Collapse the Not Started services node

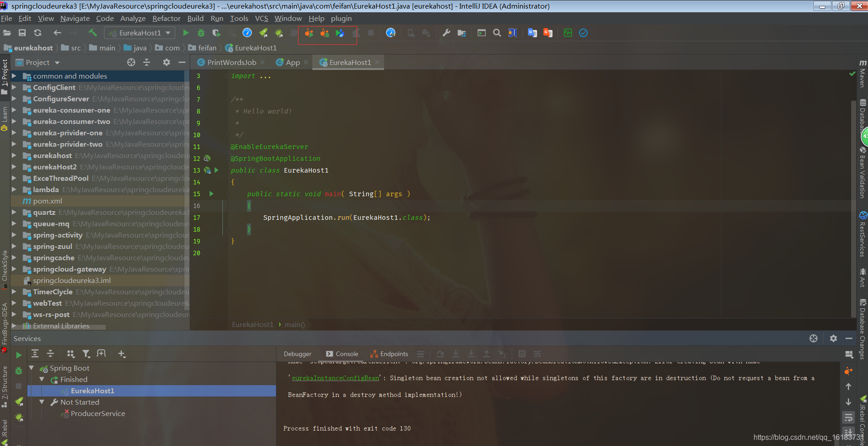click(42, 402)
